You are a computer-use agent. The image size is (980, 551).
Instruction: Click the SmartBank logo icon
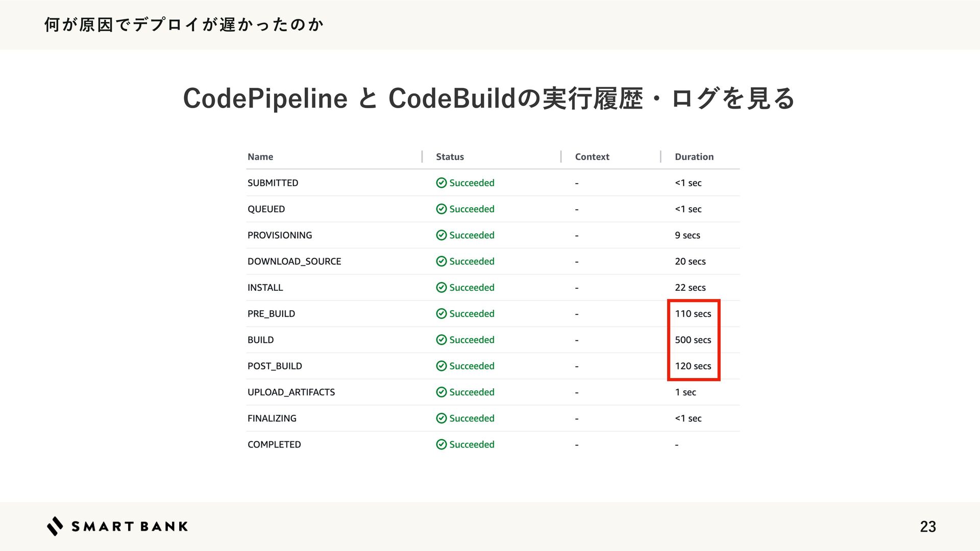(x=55, y=526)
